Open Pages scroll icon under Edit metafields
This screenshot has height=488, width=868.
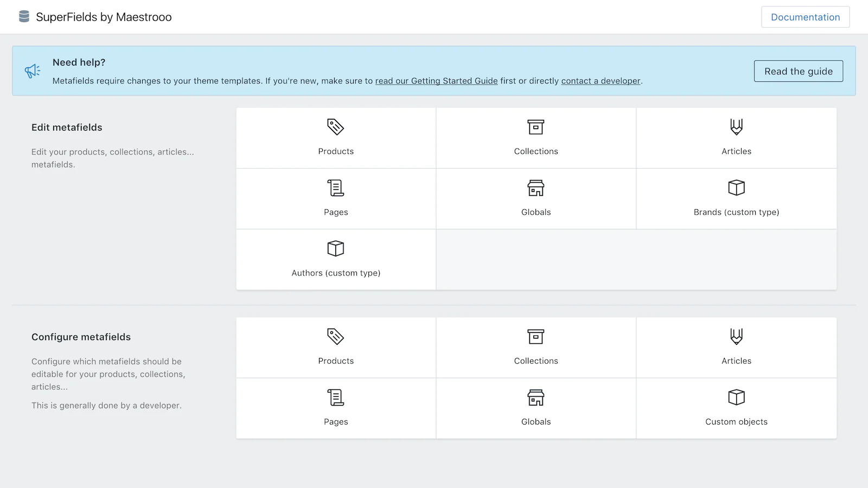coord(336,188)
